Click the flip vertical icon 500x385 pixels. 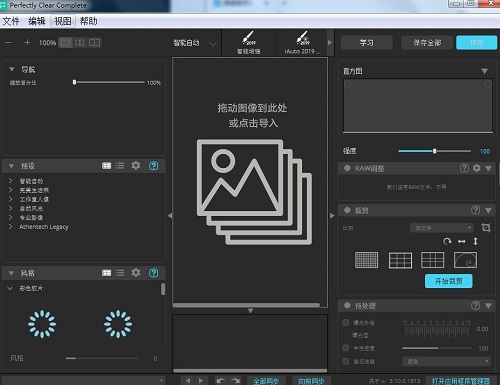(476, 241)
